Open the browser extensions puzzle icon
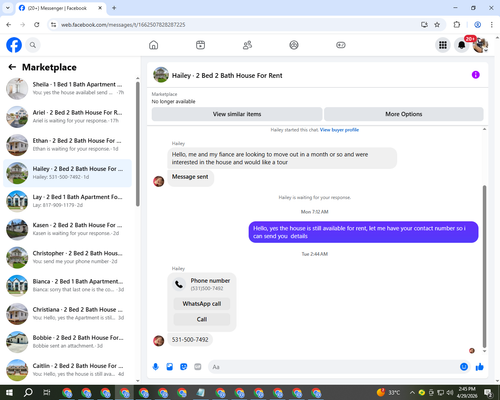Screen dimensions: 500x400 click(457, 25)
